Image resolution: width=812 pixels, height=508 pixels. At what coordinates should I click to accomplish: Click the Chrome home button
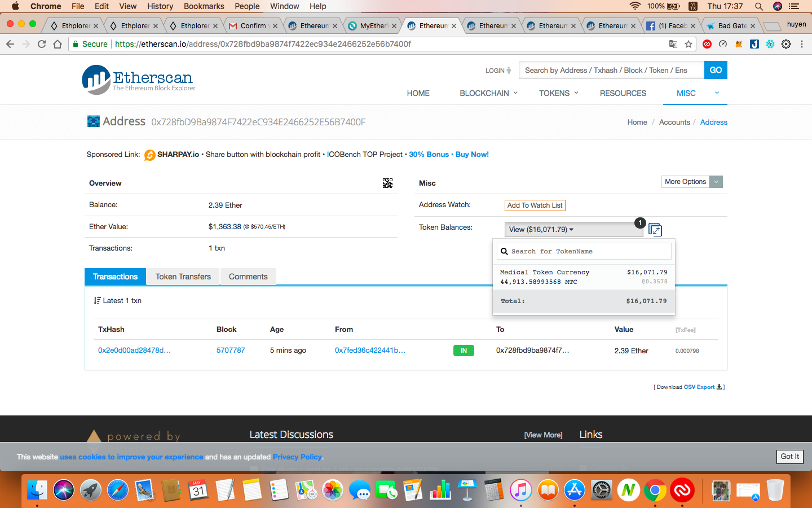pyautogui.click(x=58, y=44)
